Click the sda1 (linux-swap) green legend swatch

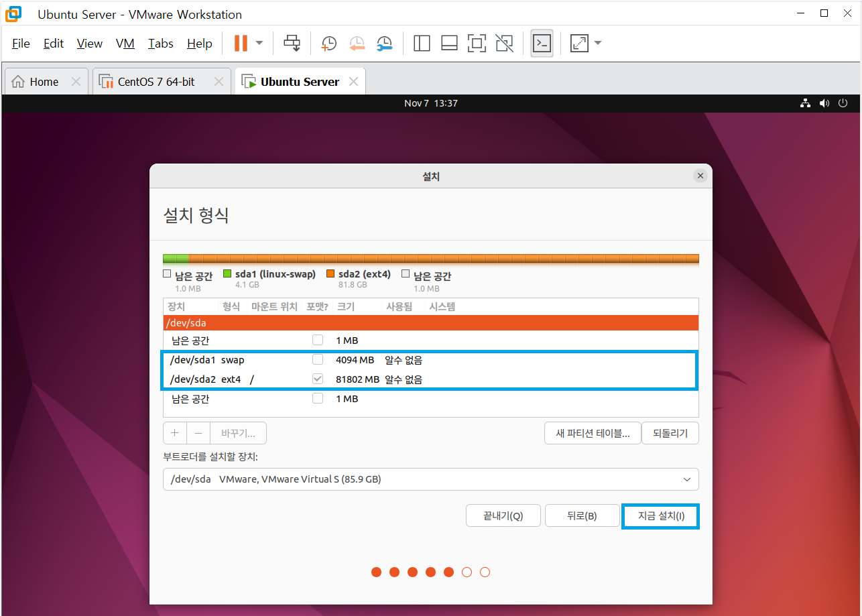pos(227,273)
